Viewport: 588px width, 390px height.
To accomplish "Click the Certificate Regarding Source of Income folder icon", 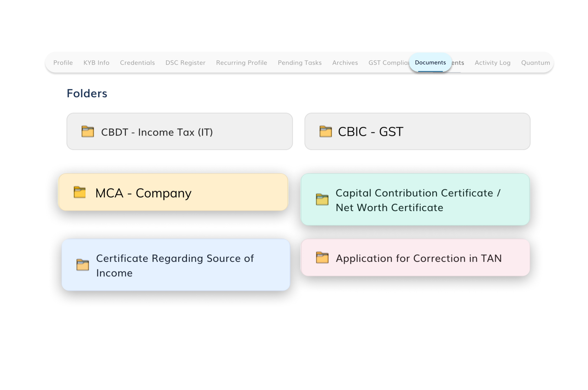I will tap(83, 265).
